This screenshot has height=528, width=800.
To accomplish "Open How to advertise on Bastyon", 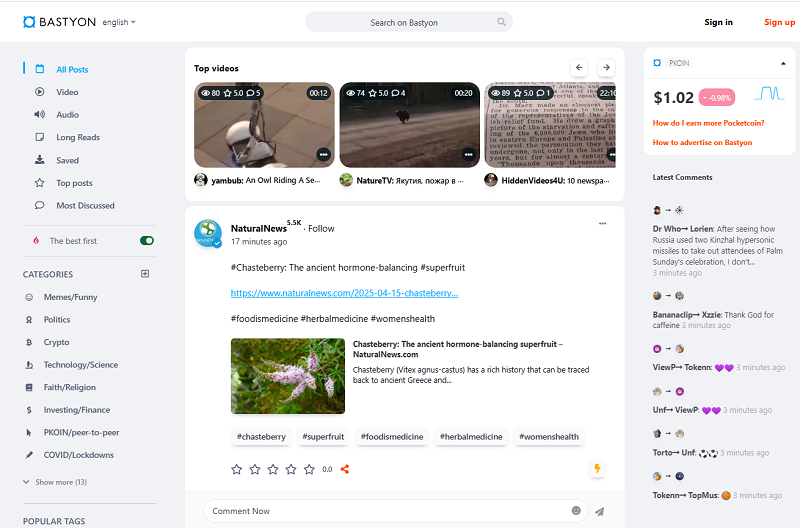I will (x=702, y=142).
